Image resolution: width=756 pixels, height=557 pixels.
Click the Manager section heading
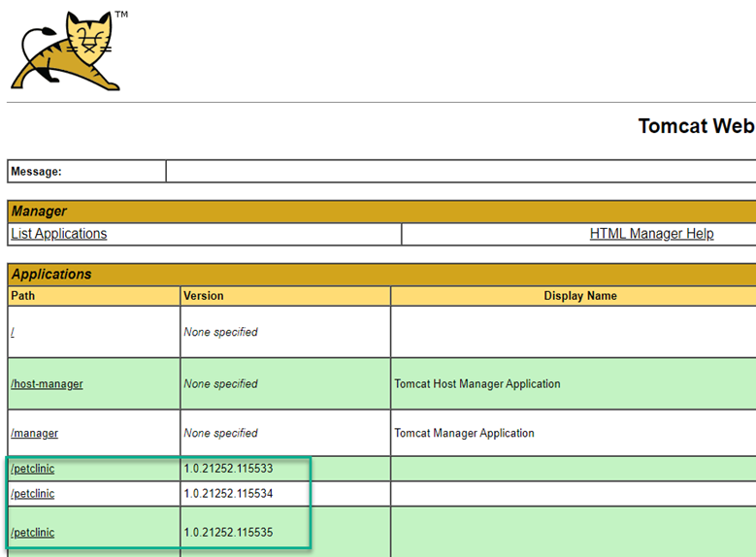39,212
